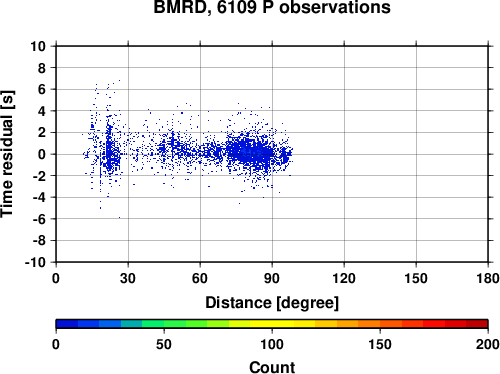Click the distance axis tick label "90"
Viewport: 500px width, 374px height.
point(272,278)
